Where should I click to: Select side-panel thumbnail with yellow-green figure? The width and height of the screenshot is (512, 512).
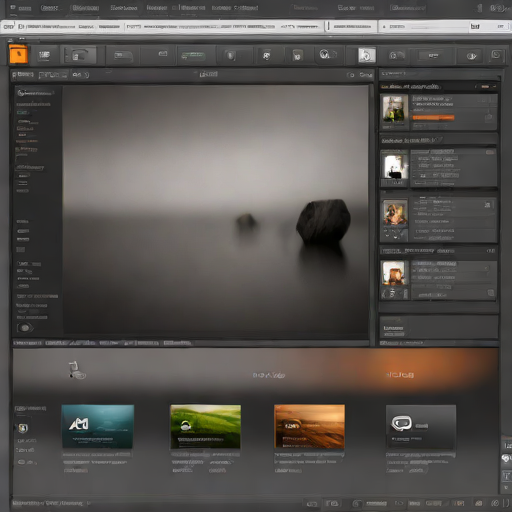coord(394,109)
